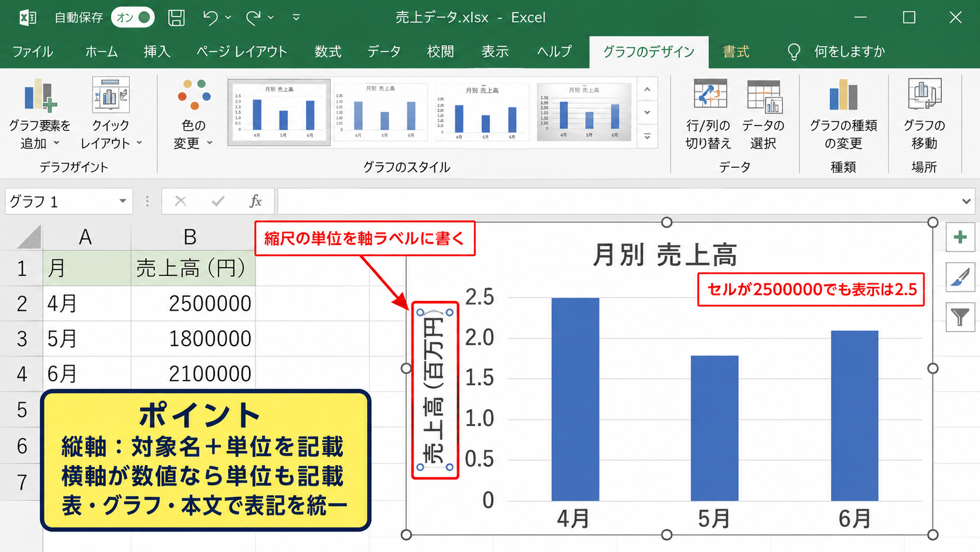
Task: Open 色の変更 color palette
Action: pyautogui.click(x=193, y=114)
